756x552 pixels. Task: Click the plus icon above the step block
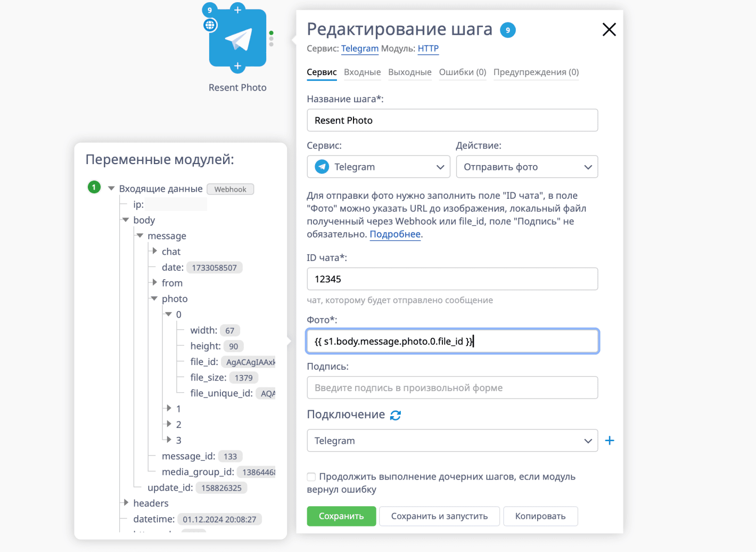coord(237,10)
